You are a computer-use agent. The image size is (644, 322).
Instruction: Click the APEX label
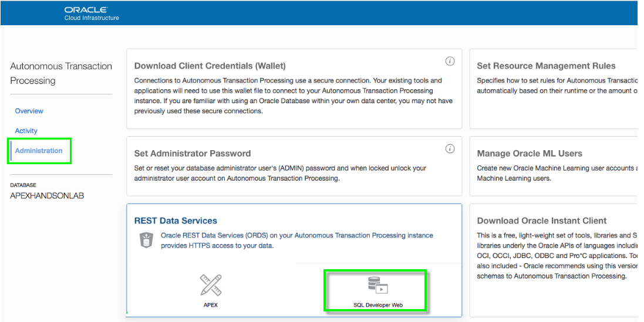point(211,305)
